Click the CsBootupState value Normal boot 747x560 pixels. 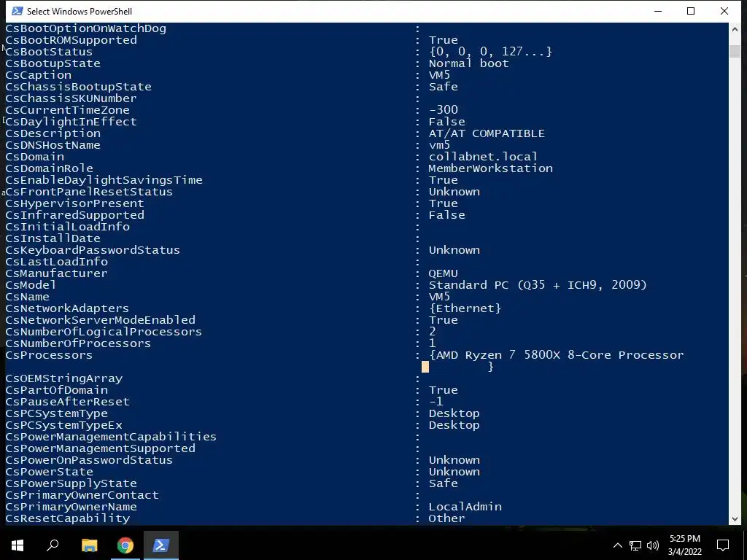469,63
